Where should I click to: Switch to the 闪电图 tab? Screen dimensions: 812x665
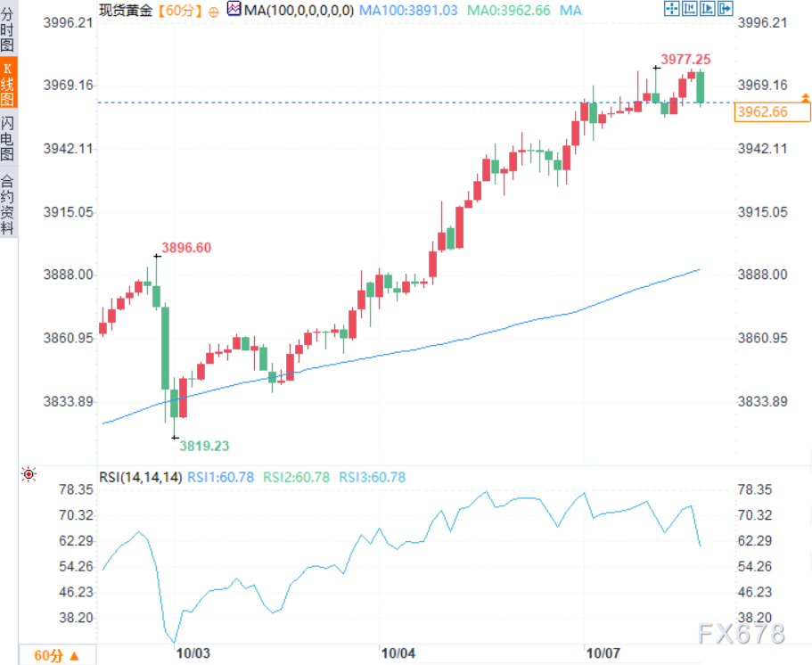tap(8, 140)
